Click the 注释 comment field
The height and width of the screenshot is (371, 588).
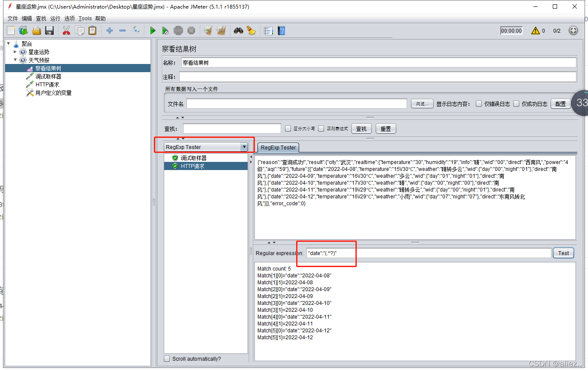pos(378,77)
